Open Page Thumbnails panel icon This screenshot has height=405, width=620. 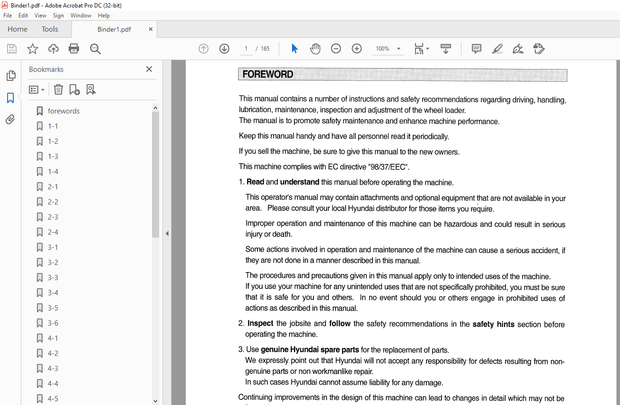click(x=11, y=76)
